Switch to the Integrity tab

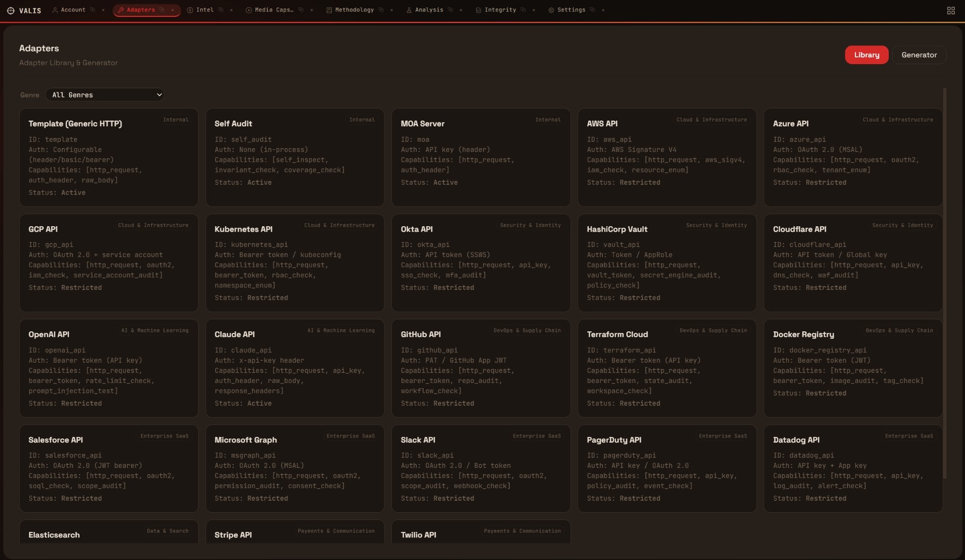[x=500, y=10]
